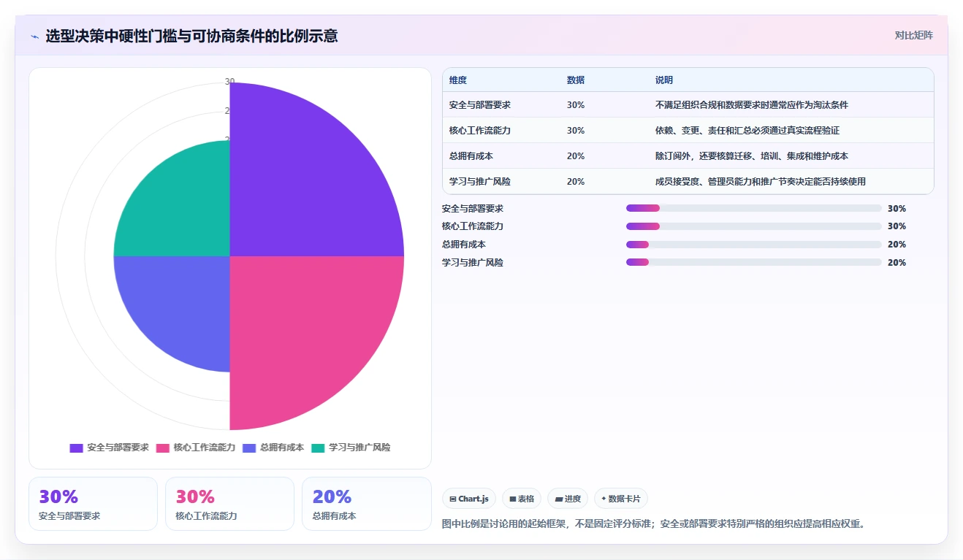Click the teal legend swatch for 学习与推广风险
The image size is (963, 560).
point(318,448)
